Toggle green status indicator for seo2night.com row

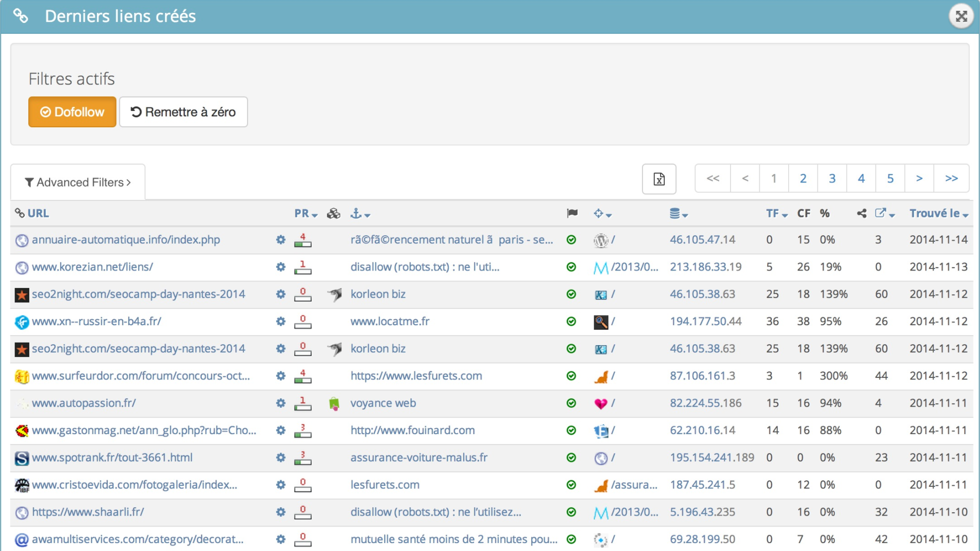coord(572,294)
